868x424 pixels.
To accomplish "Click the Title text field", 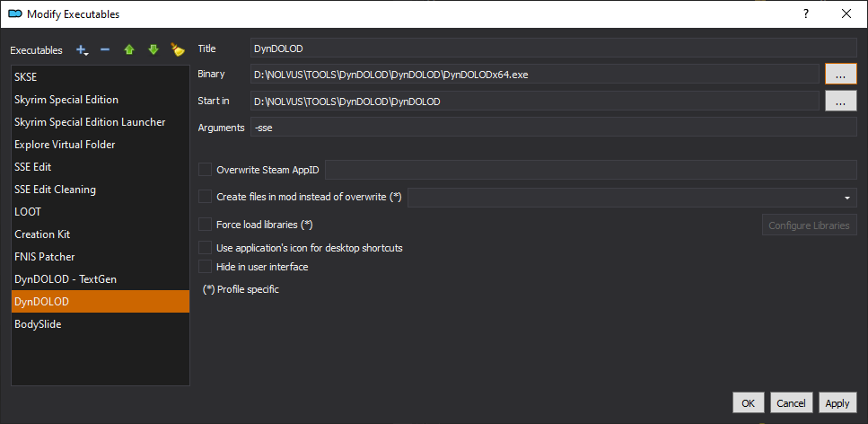I will (x=554, y=49).
